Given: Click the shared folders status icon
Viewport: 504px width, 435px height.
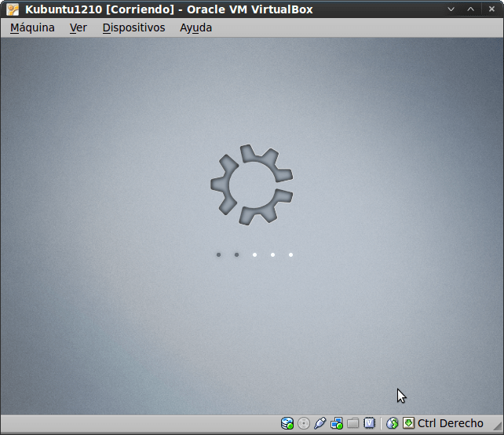Looking at the screenshot, I should [353, 423].
